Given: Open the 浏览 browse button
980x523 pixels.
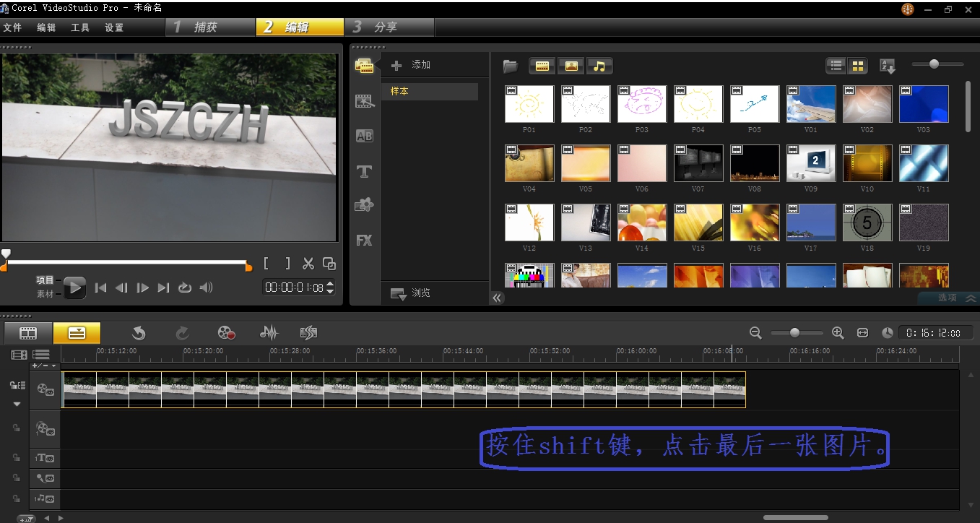Looking at the screenshot, I should (x=412, y=293).
